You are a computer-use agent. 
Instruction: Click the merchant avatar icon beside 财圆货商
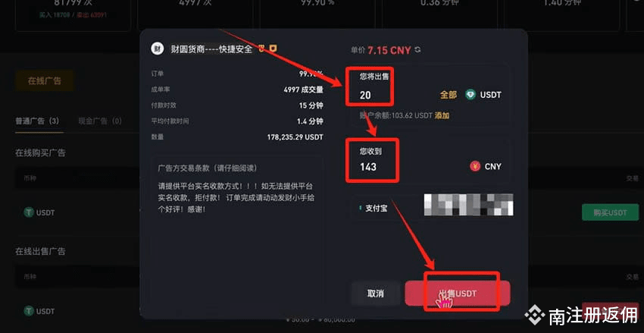(157, 49)
